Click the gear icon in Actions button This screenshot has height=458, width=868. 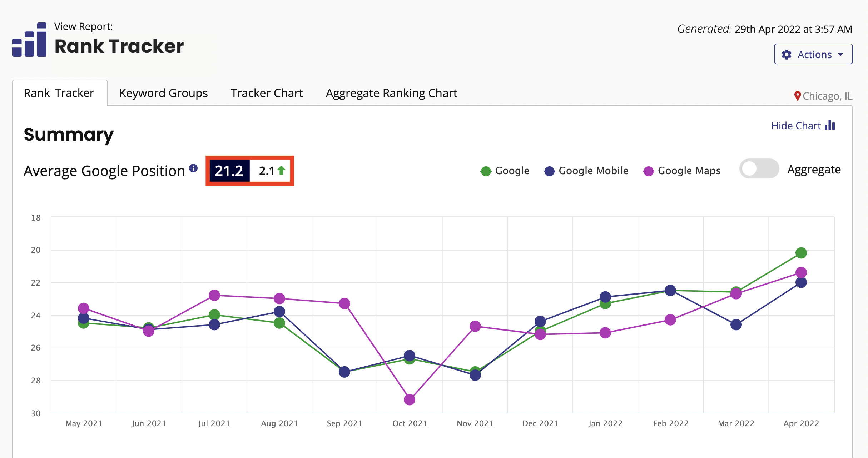tap(787, 55)
